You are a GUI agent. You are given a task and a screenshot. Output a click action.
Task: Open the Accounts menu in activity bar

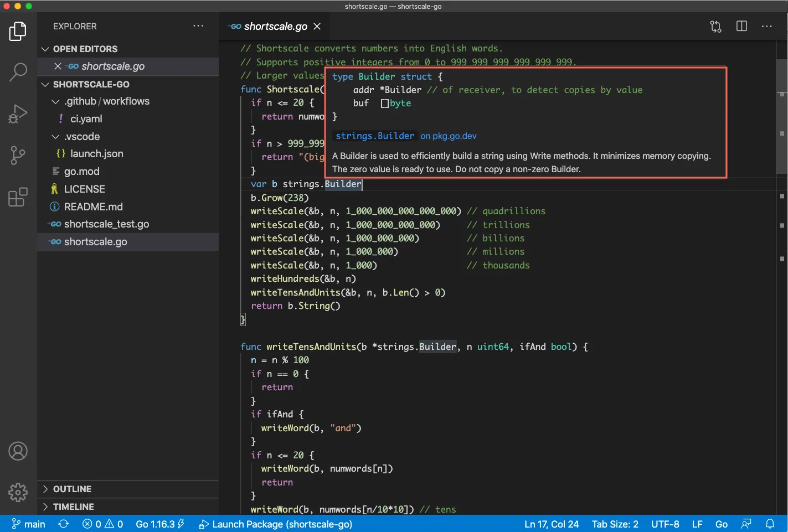tap(18, 451)
